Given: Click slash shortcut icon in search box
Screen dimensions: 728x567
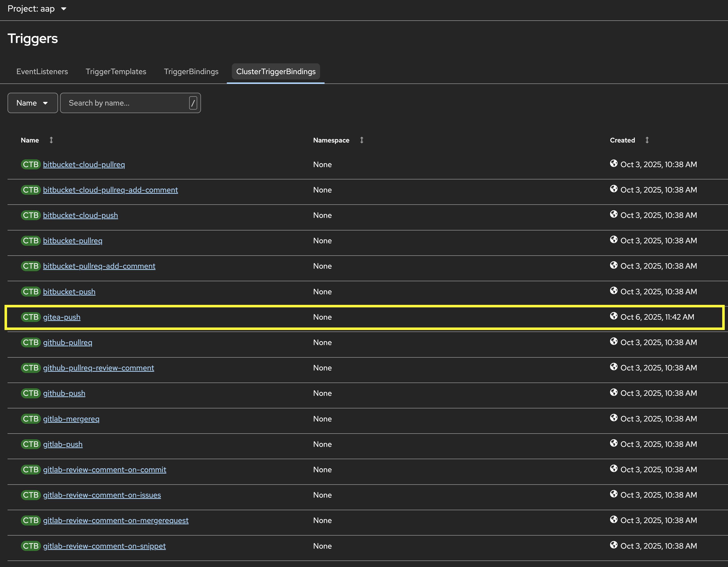Looking at the screenshot, I should point(193,103).
